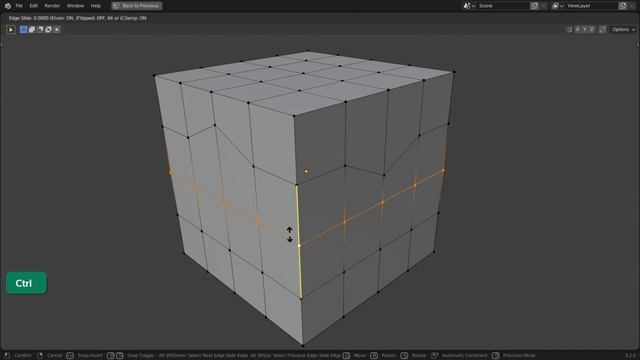Select the Tweak select tool icon
Viewport: 640px width, 360px height.
(x=11, y=29)
